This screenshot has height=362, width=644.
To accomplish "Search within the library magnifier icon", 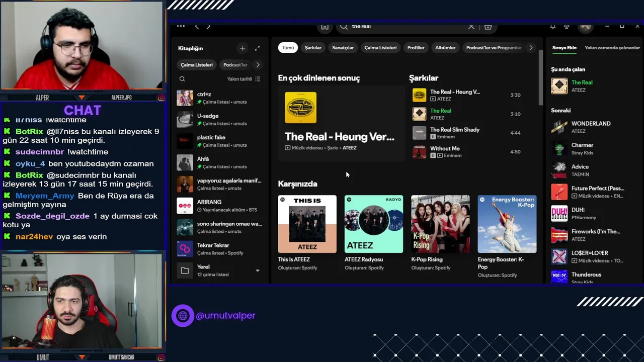I will point(182,79).
